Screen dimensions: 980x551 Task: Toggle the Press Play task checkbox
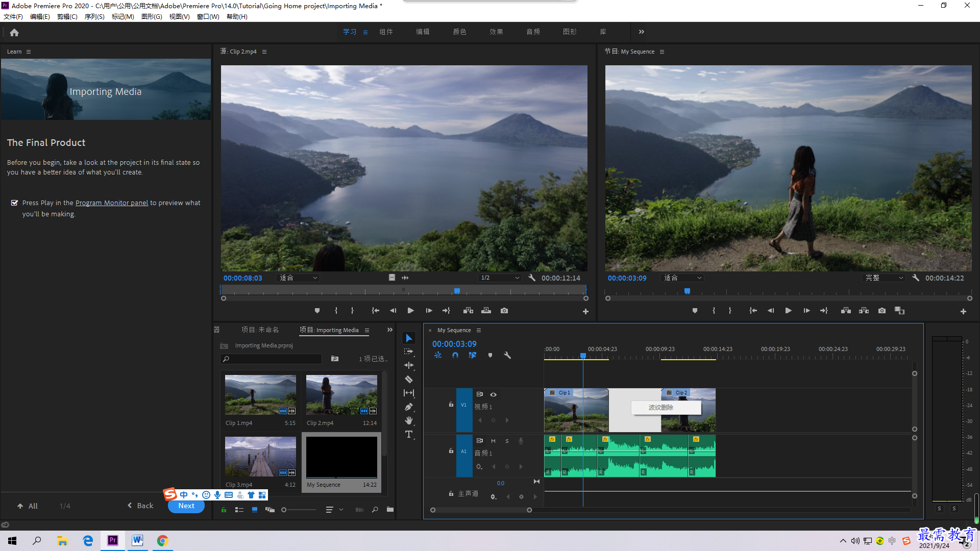click(x=14, y=203)
